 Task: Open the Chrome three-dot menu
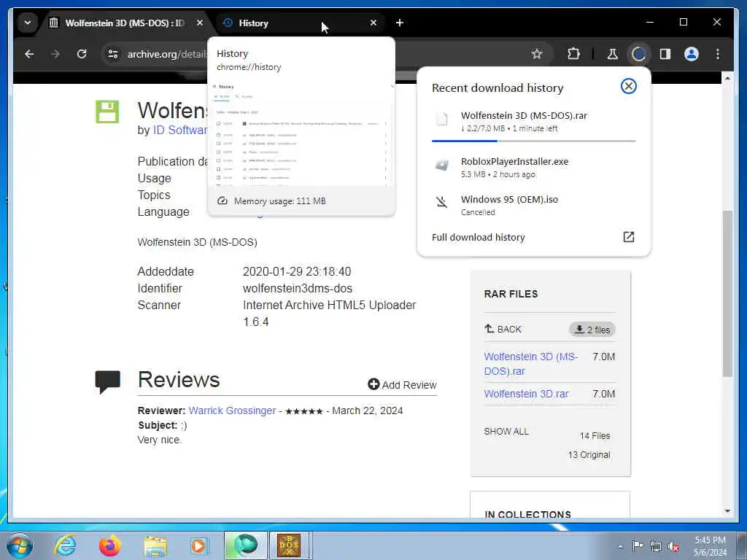tap(718, 54)
